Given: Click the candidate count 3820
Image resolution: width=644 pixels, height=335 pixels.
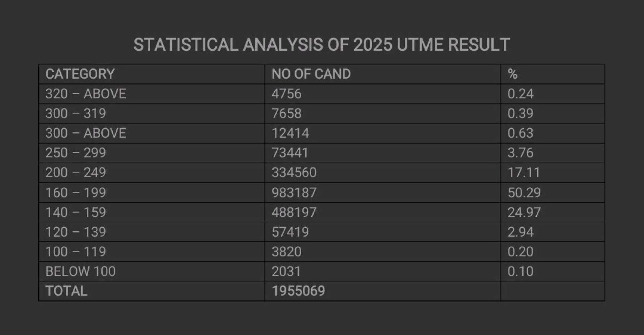Looking at the screenshot, I should click(286, 252).
